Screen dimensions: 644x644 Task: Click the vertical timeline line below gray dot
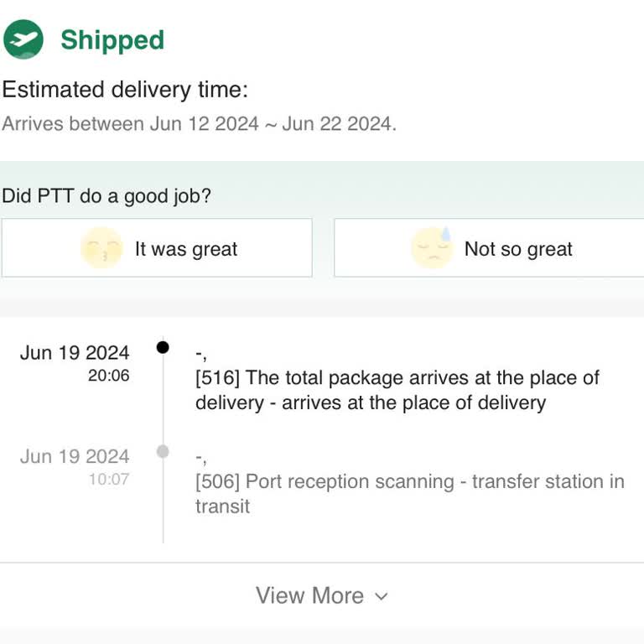(x=163, y=503)
